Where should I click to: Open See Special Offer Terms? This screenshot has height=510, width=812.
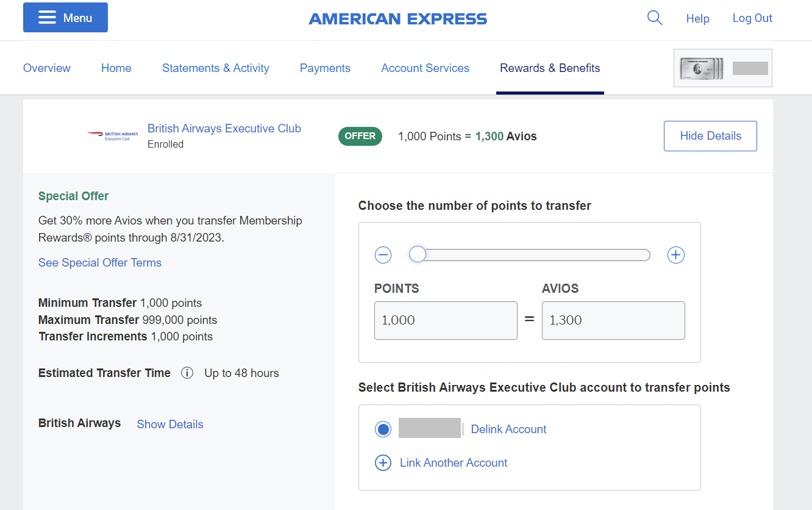[99, 262]
